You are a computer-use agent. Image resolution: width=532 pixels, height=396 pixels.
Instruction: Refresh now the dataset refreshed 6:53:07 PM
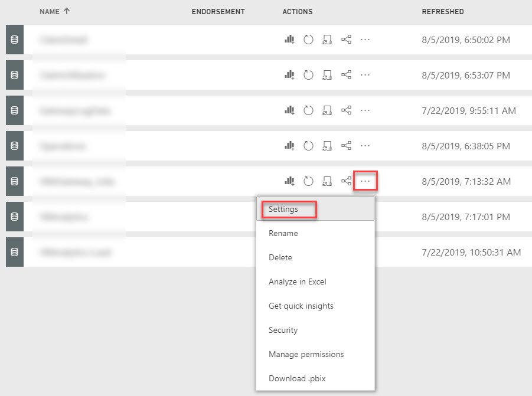coord(308,75)
